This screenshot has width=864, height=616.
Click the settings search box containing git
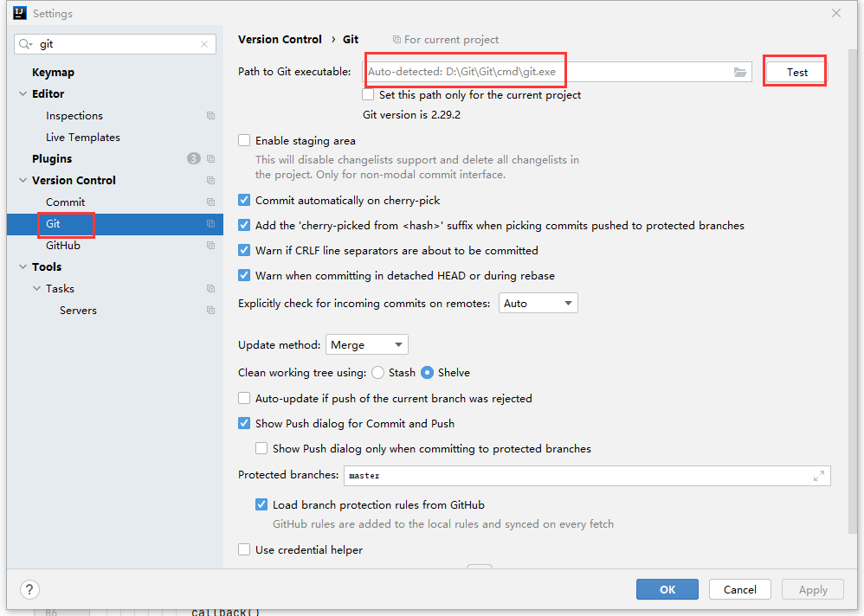(x=115, y=44)
